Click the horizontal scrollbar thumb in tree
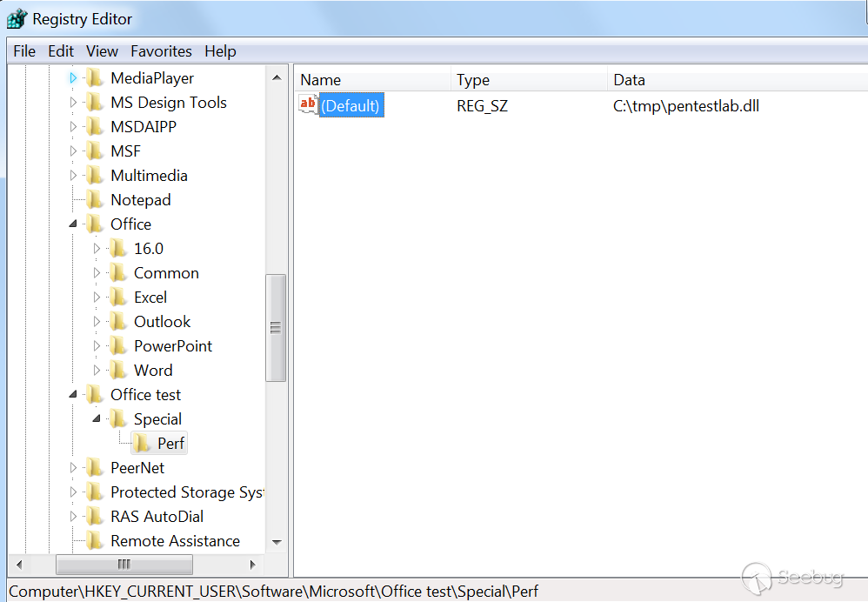 [124, 565]
